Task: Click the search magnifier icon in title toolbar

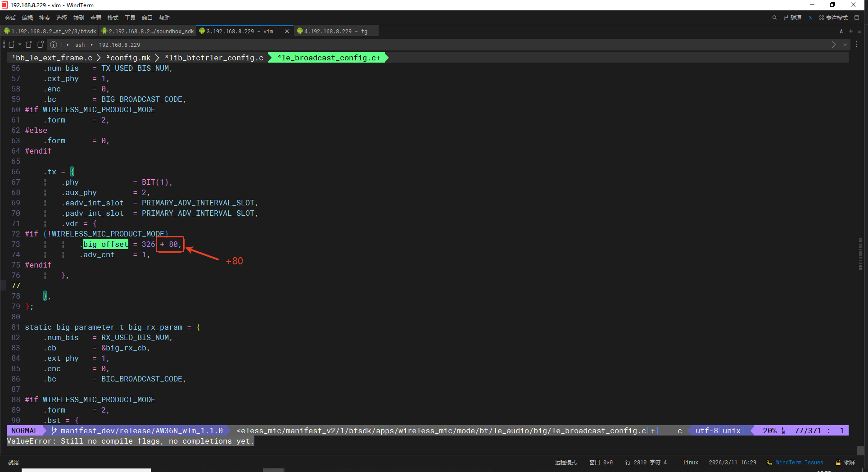Action: coord(774,18)
